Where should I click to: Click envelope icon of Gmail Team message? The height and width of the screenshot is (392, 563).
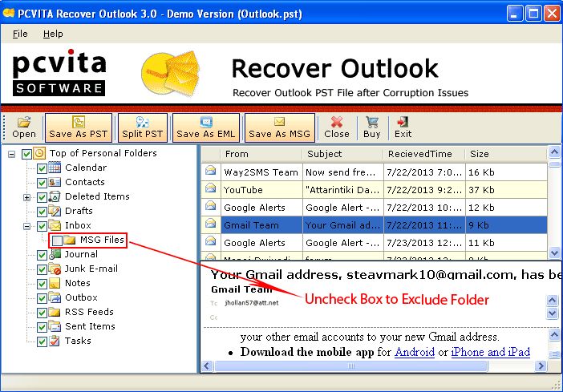[x=211, y=224]
